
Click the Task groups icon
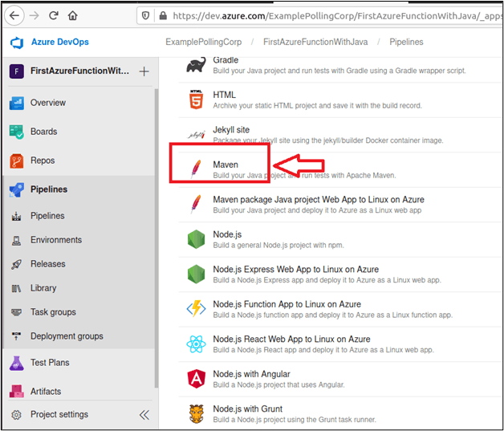pos(16,312)
